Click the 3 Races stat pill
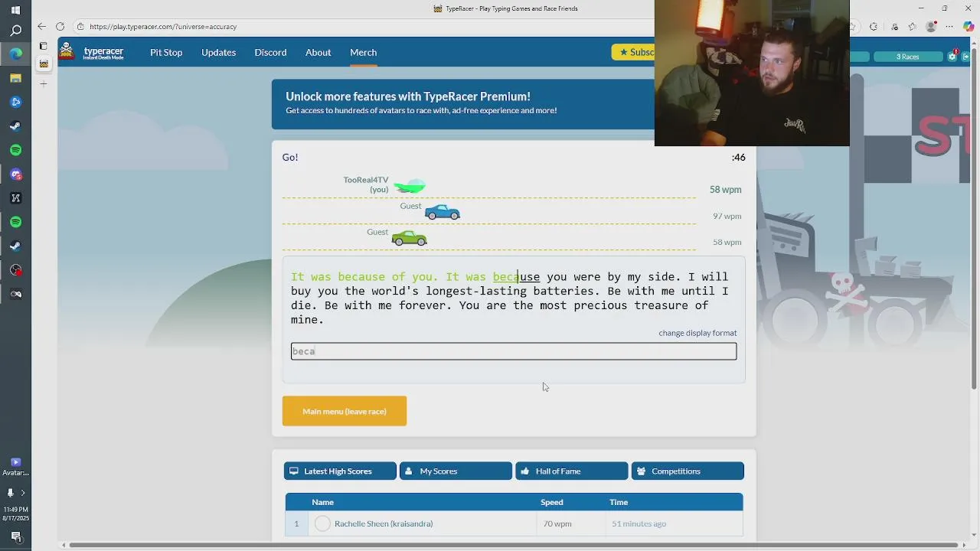Screen dimensions: 980x551 point(907,57)
